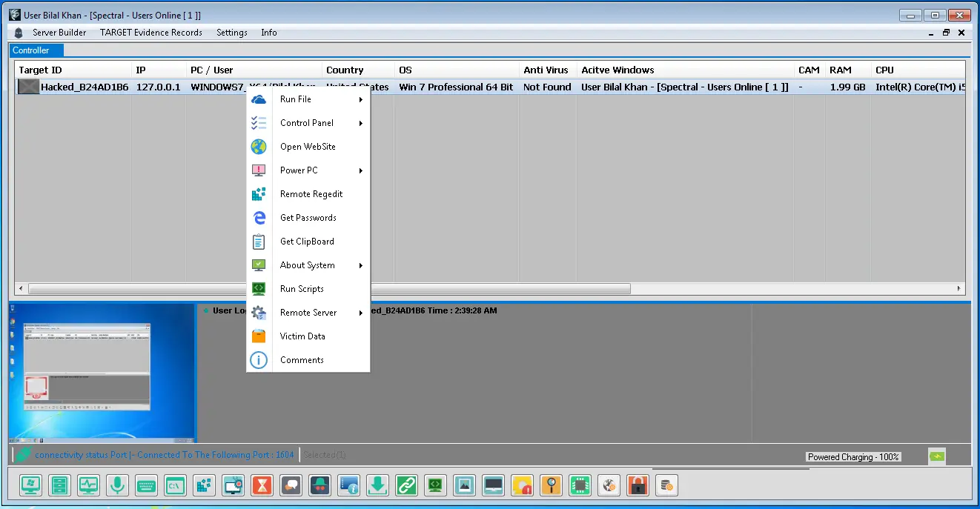Click the red padlock toolbar icon

pyautogui.click(x=638, y=485)
